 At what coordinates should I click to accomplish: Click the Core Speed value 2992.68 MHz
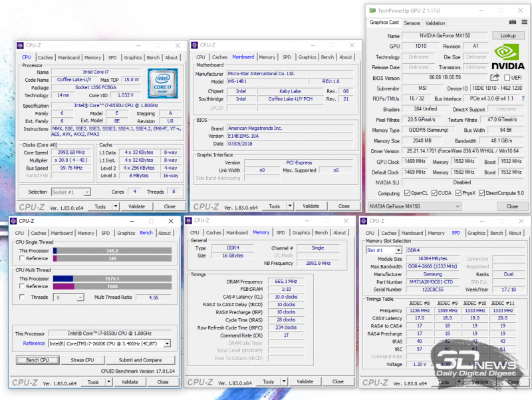click(71, 152)
